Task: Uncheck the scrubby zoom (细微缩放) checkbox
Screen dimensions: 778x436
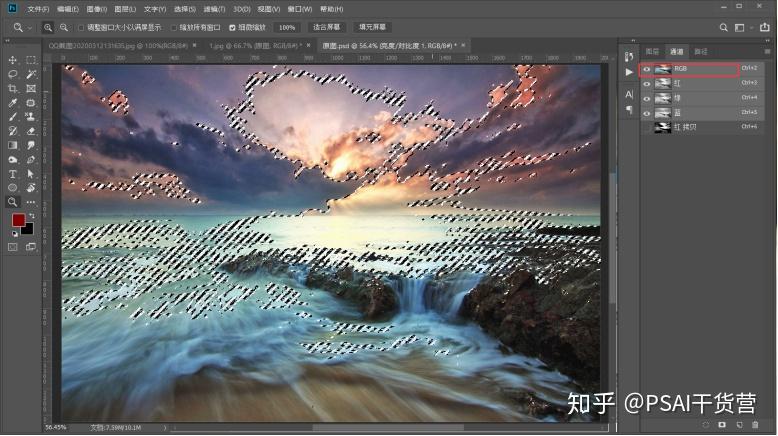Action: 232,28
